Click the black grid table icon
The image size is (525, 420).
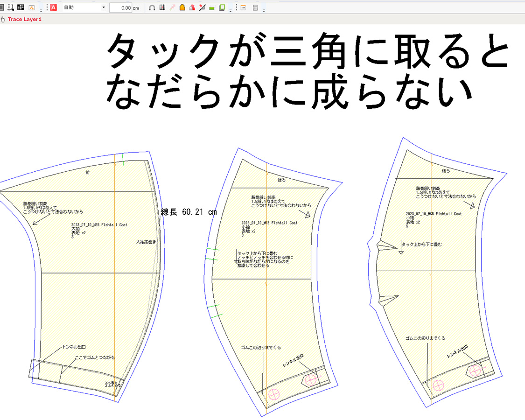21,8
